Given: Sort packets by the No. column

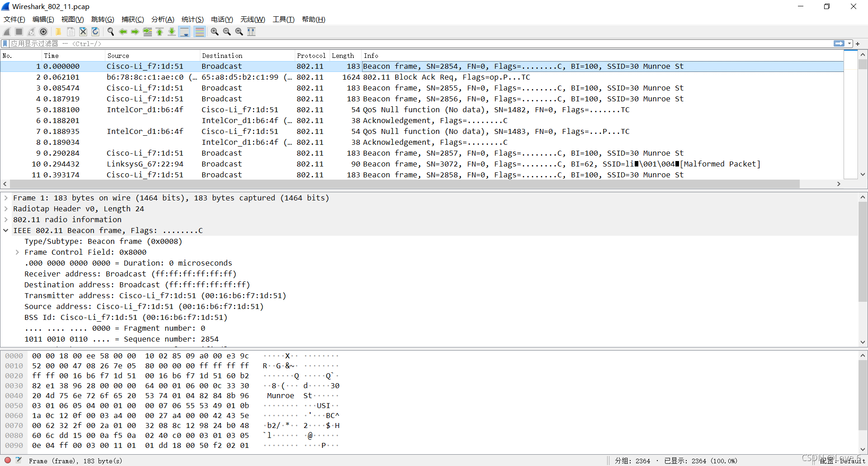Looking at the screenshot, I should pos(21,56).
